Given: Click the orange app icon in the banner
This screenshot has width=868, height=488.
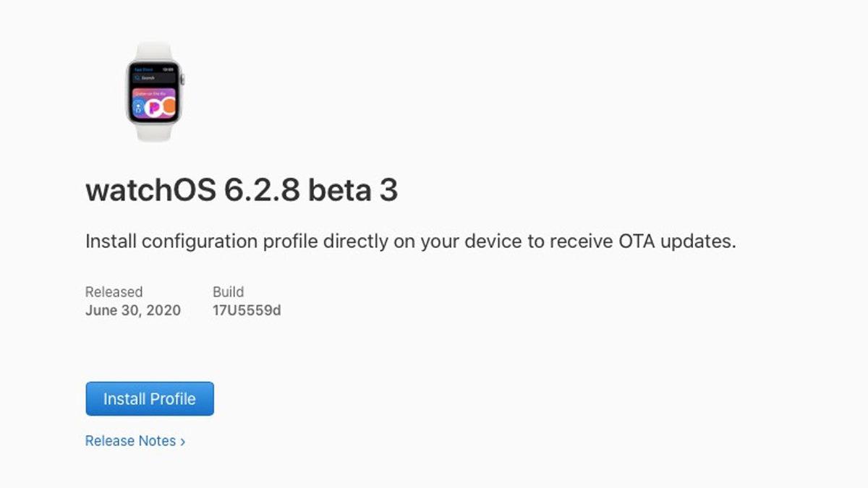Looking at the screenshot, I should click(169, 106).
